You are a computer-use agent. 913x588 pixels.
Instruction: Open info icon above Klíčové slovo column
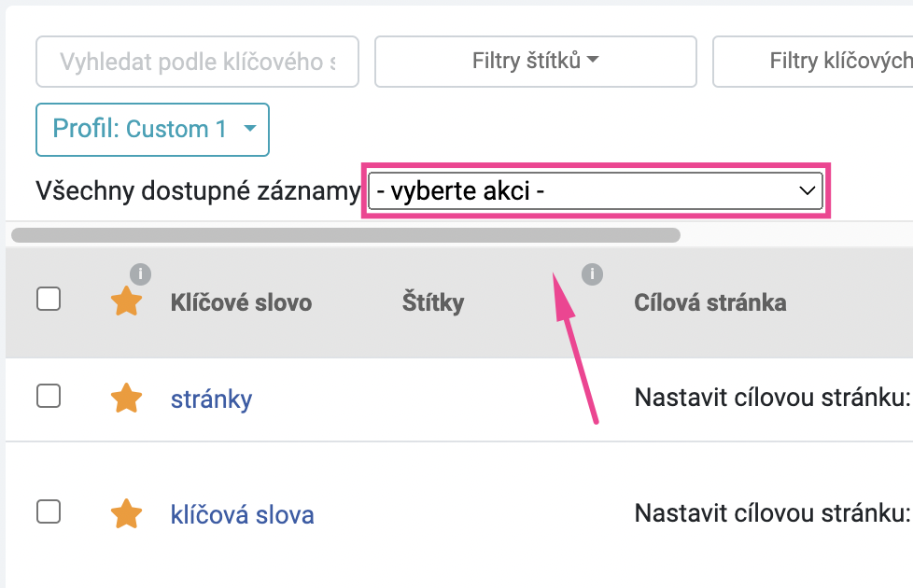pyautogui.click(x=140, y=273)
